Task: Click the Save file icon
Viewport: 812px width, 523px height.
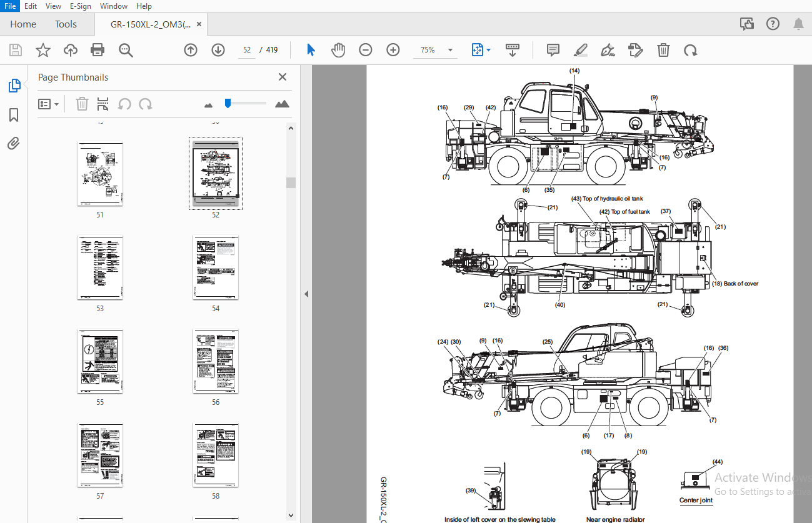Action: pos(16,51)
